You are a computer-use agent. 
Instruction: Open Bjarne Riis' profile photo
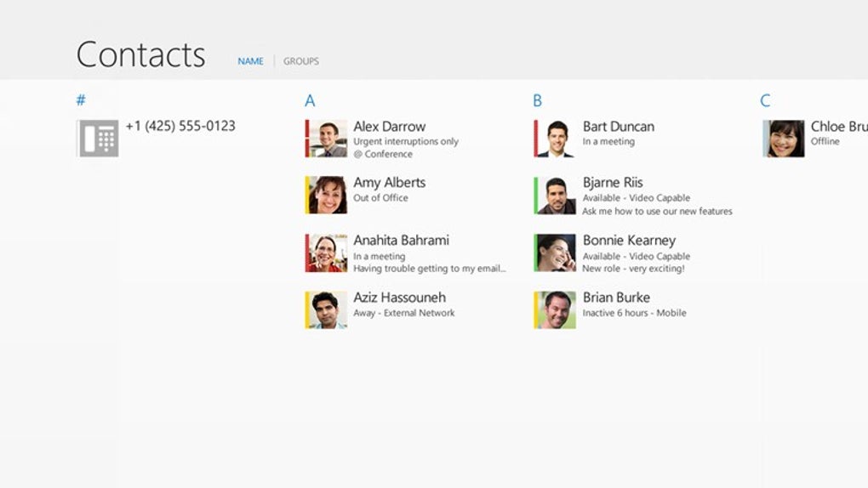pos(557,196)
